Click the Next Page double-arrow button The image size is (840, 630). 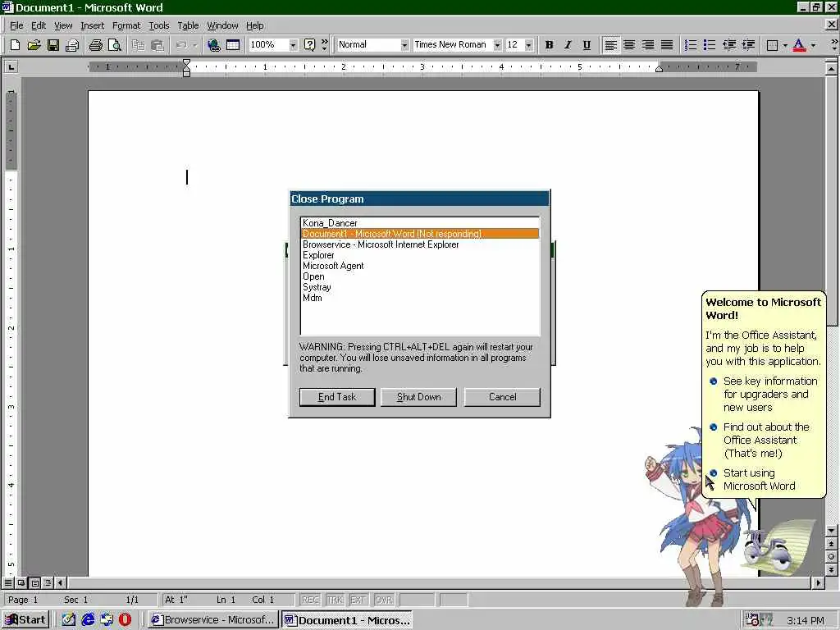[x=831, y=569]
